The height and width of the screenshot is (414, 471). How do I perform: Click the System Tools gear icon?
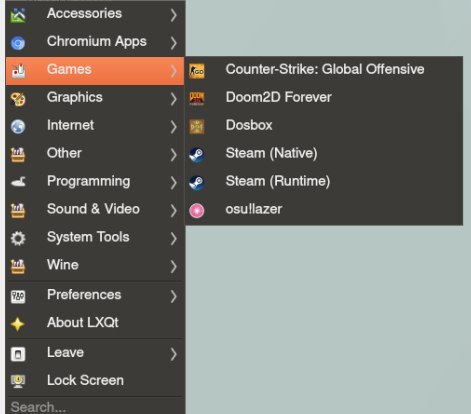(18, 239)
